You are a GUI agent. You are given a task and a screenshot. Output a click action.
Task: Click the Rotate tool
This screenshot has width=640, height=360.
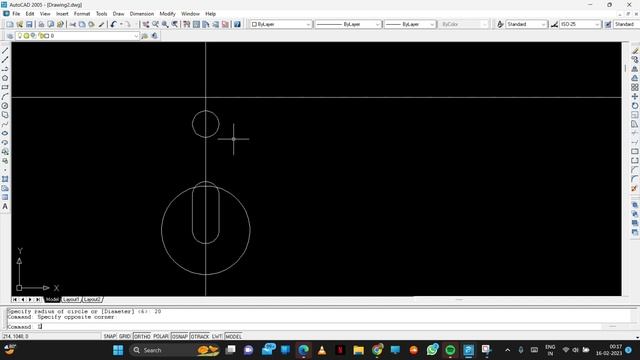[x=635, y=106]
